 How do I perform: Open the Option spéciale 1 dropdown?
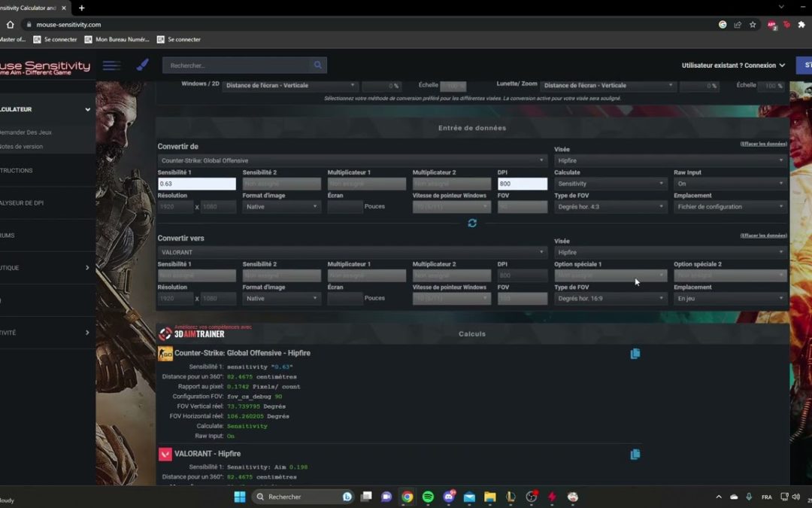[x=611, y=275]
